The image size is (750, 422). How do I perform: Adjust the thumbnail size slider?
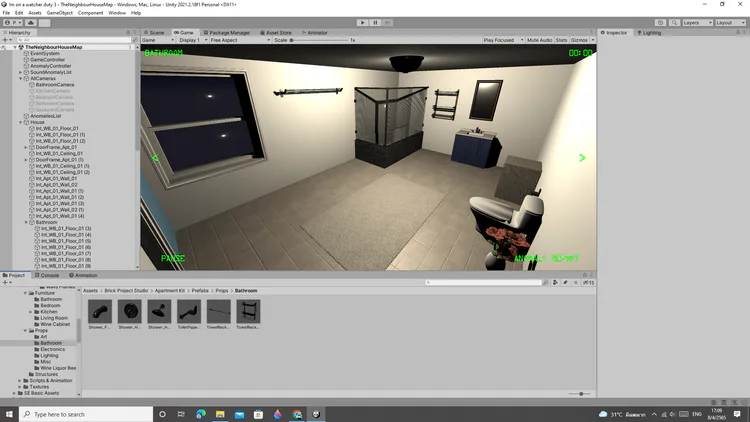click(x=581, y=394)
